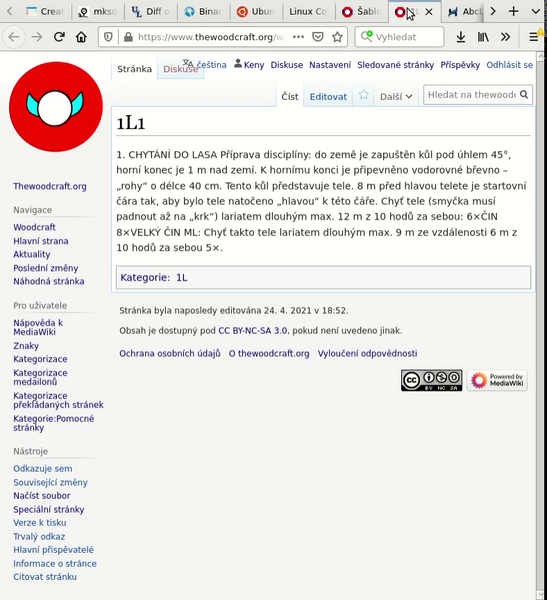The image size is (547, 600).
Task: Open a new tab with plus
Action: tap(513, 11)
